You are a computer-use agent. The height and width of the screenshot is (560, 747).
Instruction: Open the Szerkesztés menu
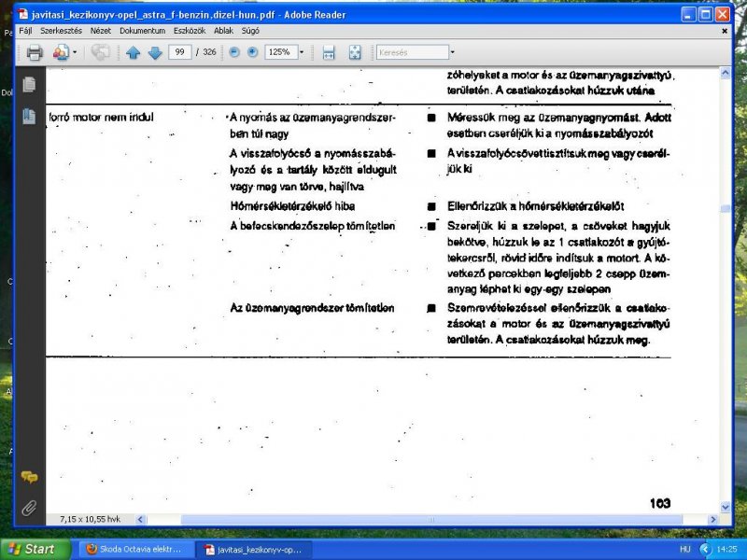(61, 31)
